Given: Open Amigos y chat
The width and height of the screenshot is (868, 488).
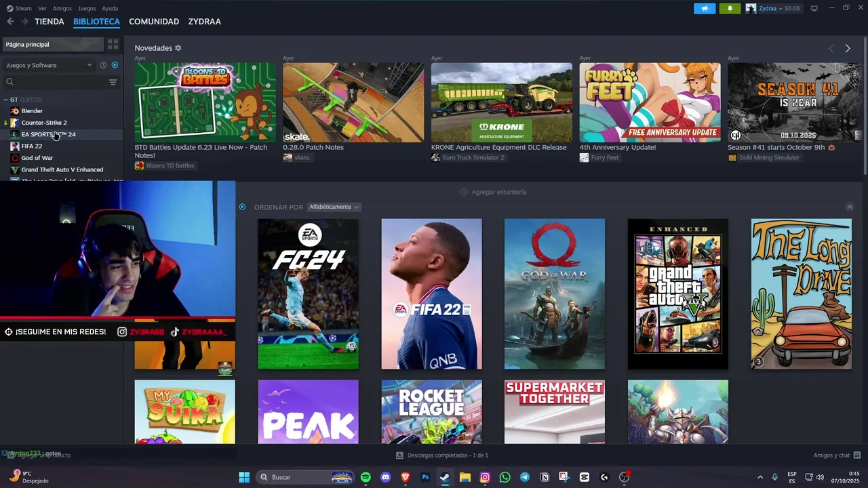Looking at the screenshot, I should tap(837, 455).
